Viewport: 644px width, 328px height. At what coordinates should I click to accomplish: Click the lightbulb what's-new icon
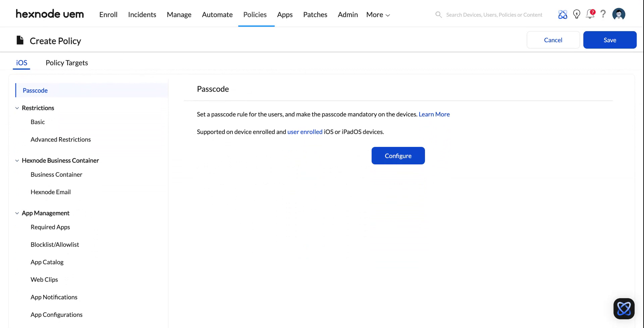577,14
